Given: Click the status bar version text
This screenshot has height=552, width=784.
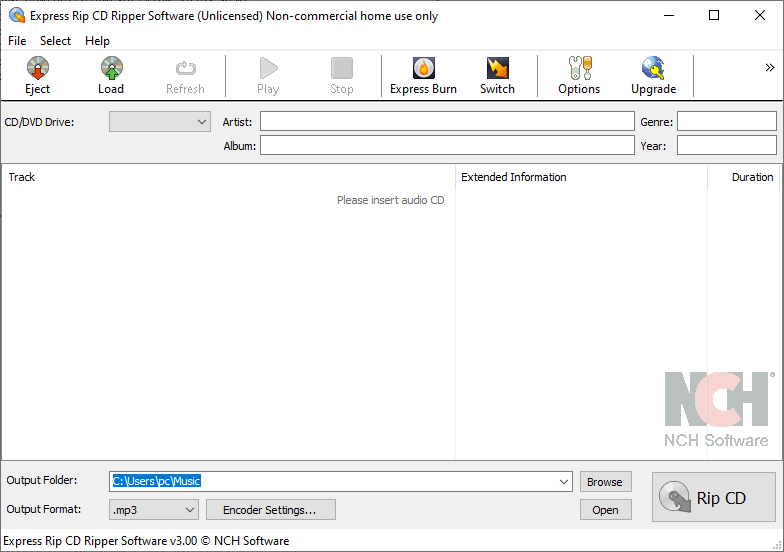Looking at the screenshot, I should coord(146,540).
